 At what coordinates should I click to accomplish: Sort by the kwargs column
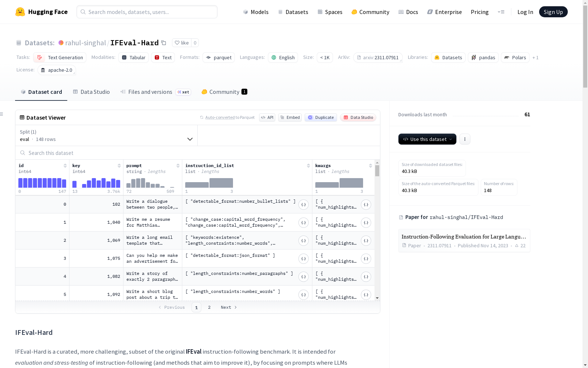tap(370, 166)
